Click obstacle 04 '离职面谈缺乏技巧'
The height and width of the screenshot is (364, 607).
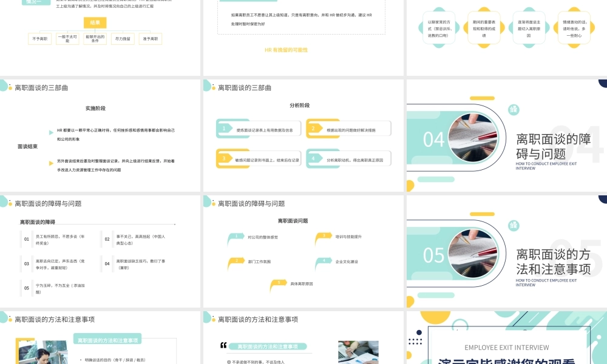(x=141, y=264)
